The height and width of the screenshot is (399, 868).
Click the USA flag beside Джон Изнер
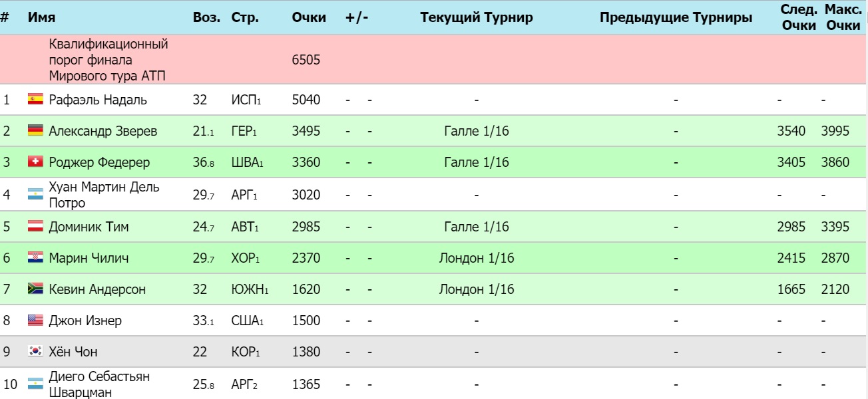pos(35,321)
